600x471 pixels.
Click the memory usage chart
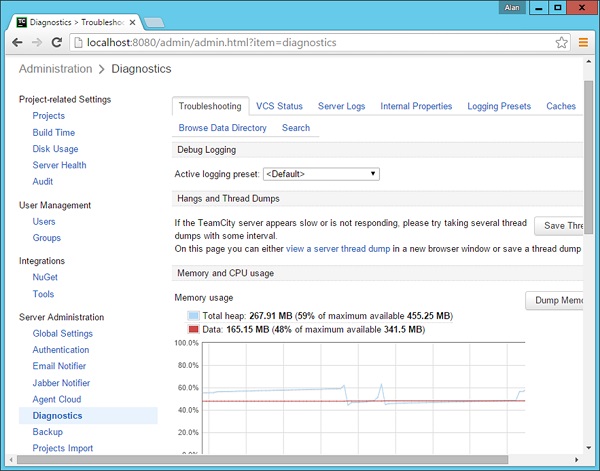(364, 398)
